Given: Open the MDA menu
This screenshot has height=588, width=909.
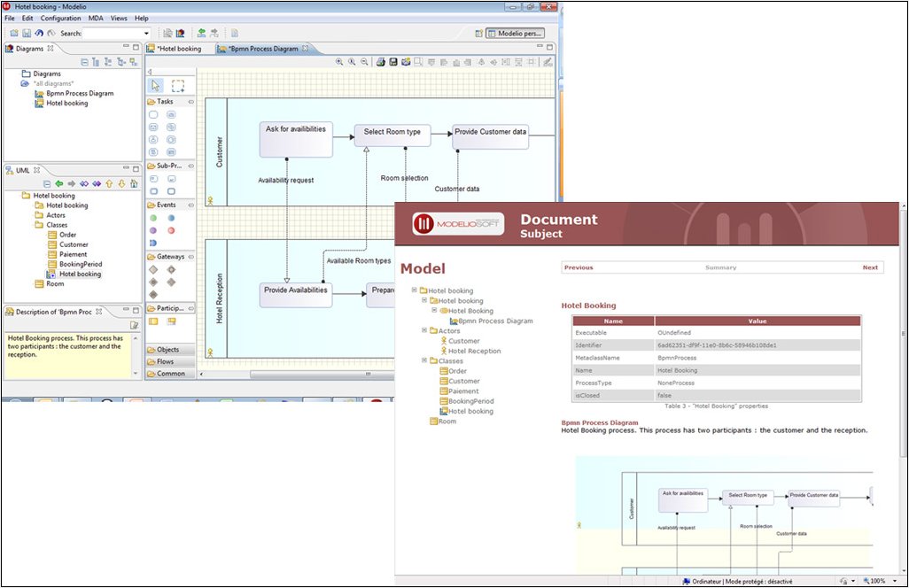Looking at the screenshot, I should point(96,18).
